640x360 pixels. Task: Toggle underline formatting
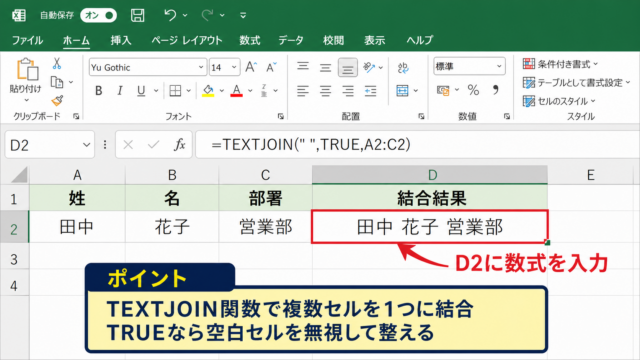coord(141,90)
